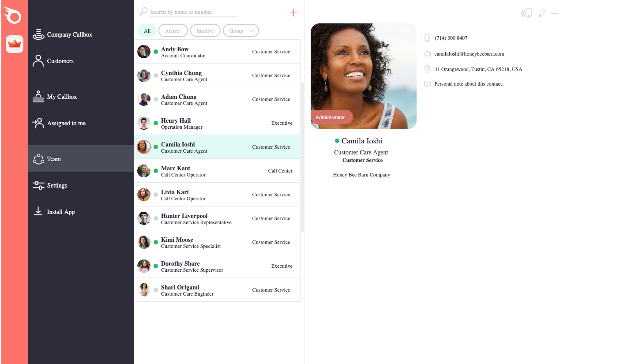639x364 pixels.
Task: Click Dorothy Share's avatar
Action: click(x=144, y=266)
